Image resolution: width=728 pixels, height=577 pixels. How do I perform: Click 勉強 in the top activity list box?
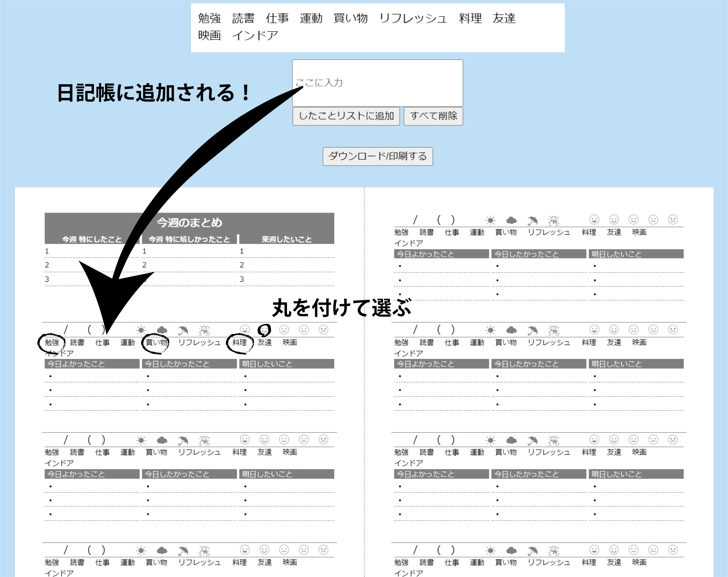[209, 18]
